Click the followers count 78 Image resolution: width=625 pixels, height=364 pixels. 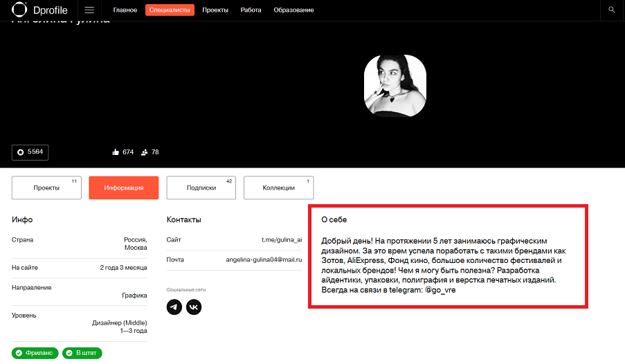pyautogui.click(x=155, y=152)
